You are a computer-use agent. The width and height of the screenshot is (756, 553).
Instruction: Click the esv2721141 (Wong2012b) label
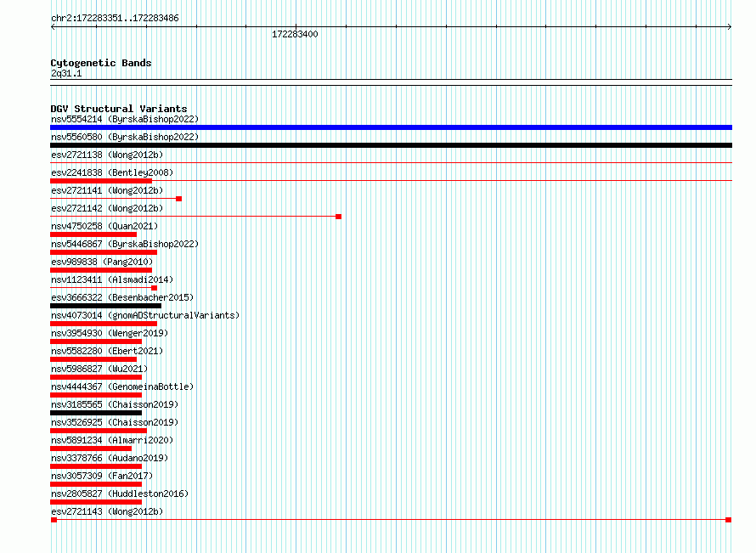(x=107, y=190)
